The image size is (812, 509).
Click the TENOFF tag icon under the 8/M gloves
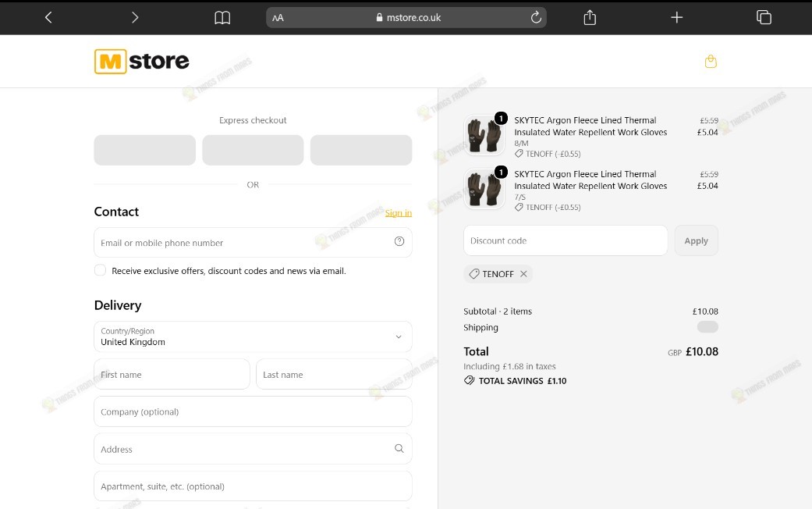[519, 154]
